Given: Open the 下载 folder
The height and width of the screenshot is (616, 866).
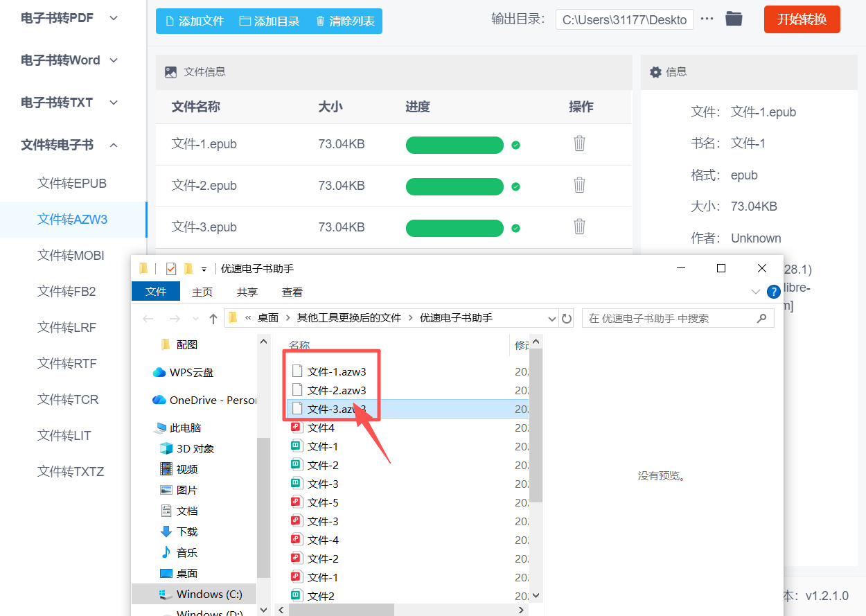Looking at the screenshot, I should 179,531.
